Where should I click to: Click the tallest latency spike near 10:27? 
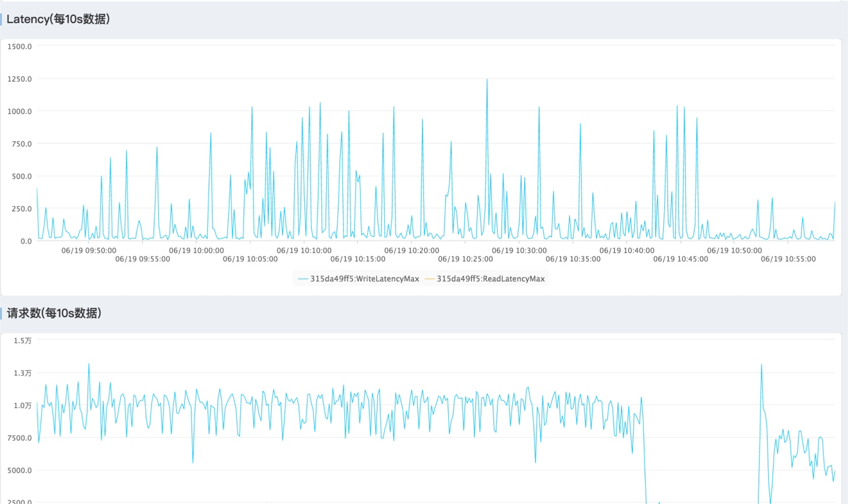tap(487, 79)
